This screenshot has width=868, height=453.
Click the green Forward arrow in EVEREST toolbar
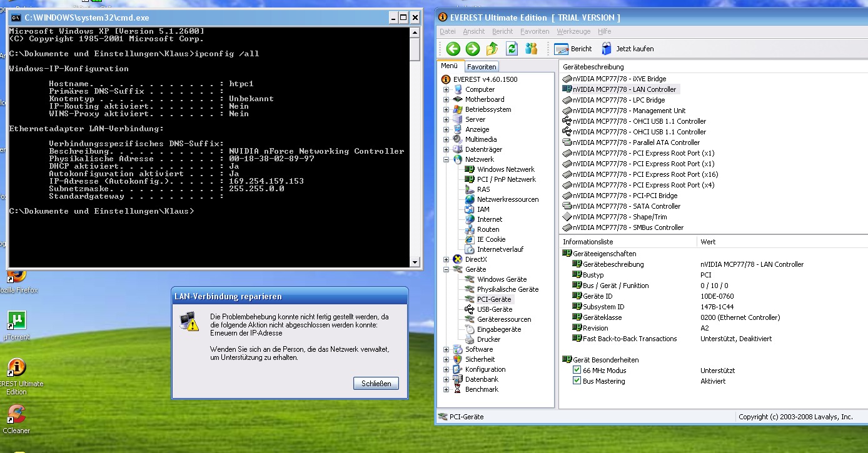pyautogui.click(x=473, y=49)
